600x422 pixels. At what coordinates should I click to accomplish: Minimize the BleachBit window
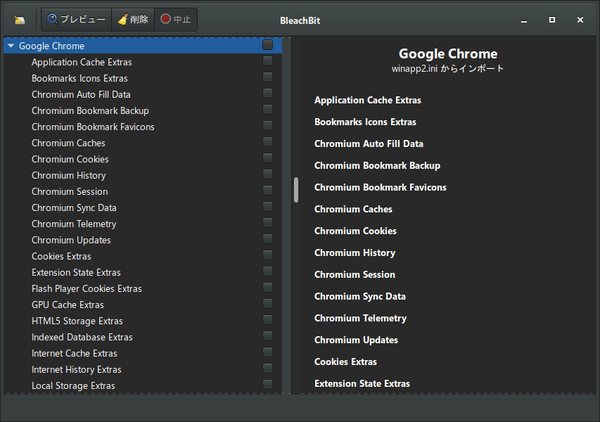524,20
